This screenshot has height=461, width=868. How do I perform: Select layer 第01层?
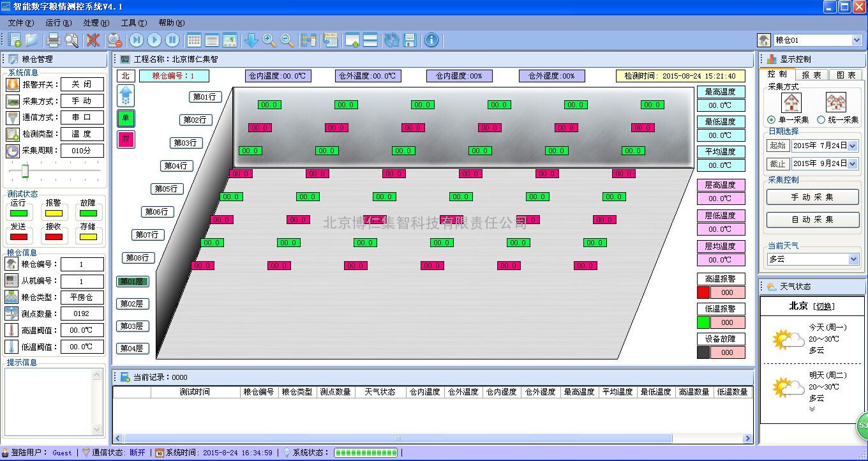point(133,282)
